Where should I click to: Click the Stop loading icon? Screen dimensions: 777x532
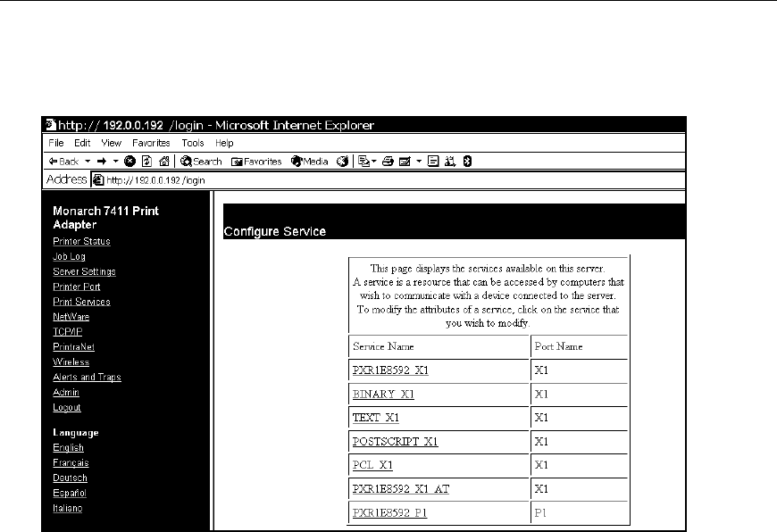pyautogui.click(x=129, y=161)
